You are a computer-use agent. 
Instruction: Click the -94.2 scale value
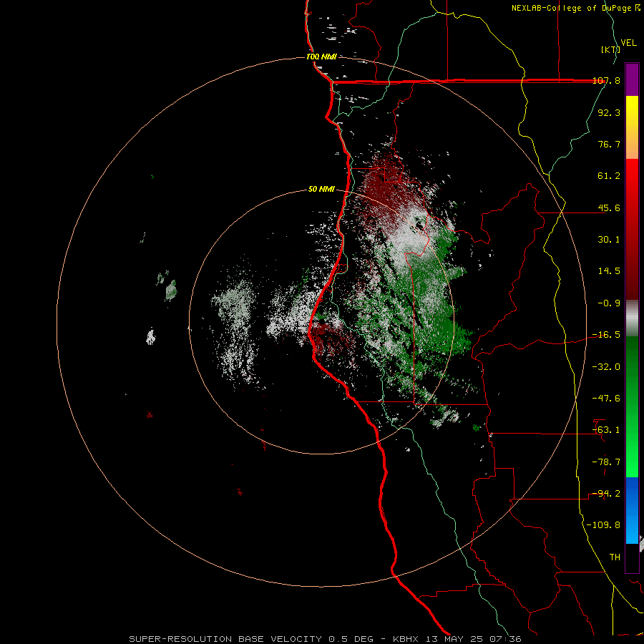[606, 494]
